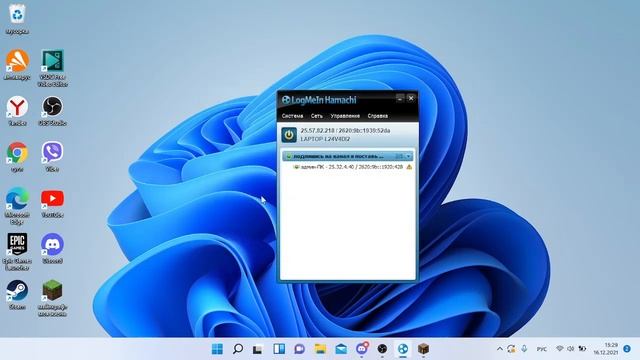Viewport: 640px width, 360px height.
Task: Close the LogMeIn Hamachi window
Action: point(411,98)
